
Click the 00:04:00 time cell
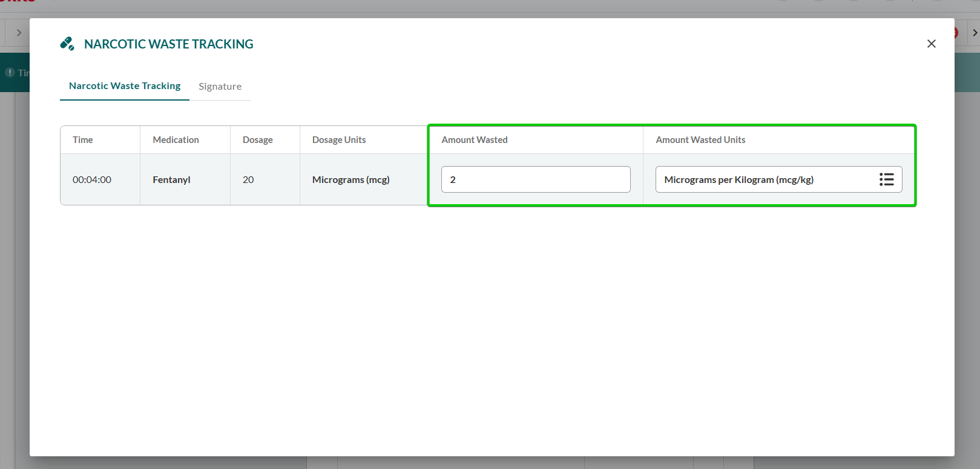tap(92, 180)
